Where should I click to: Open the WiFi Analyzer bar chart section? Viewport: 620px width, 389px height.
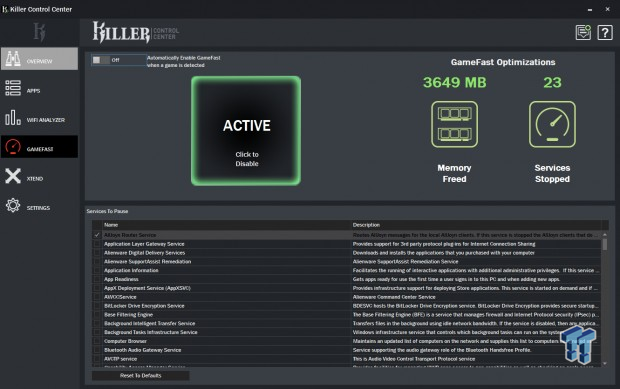pos(39,118)
